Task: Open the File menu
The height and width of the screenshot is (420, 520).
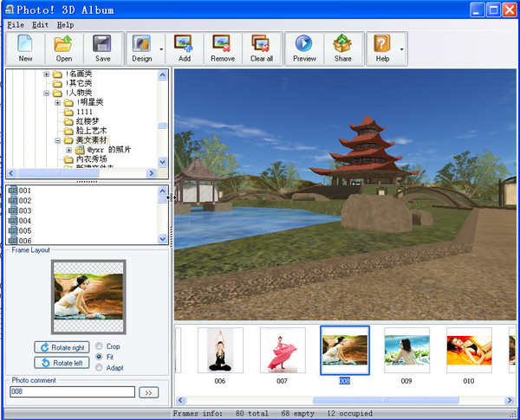Action: pyautogui.click(x=16, y=25)
